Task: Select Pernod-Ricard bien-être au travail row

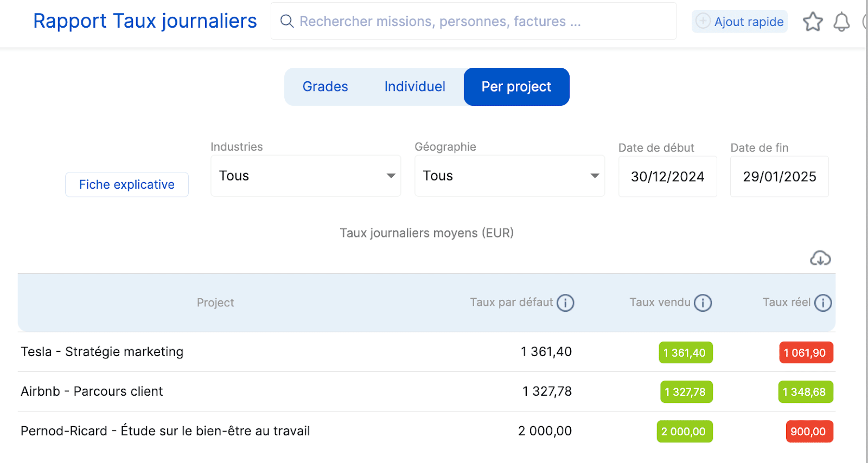Action: point(426,431)
